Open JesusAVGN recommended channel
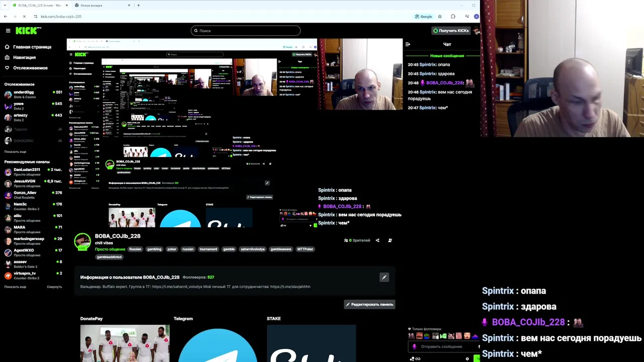This screenshot has width=644, height=362. click(x=33, y=183)
